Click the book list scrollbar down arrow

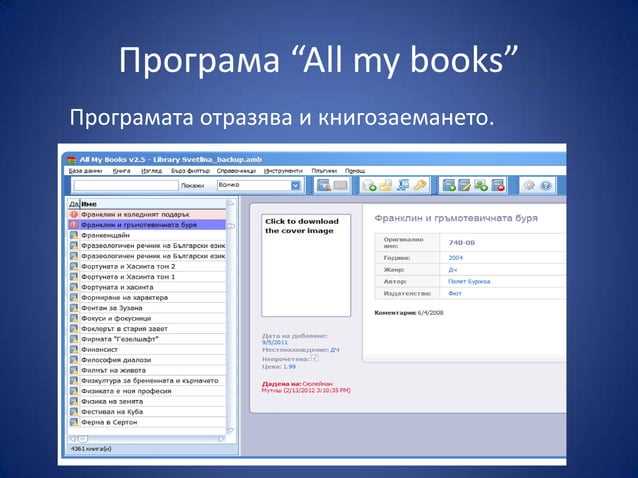pos(230,430)
